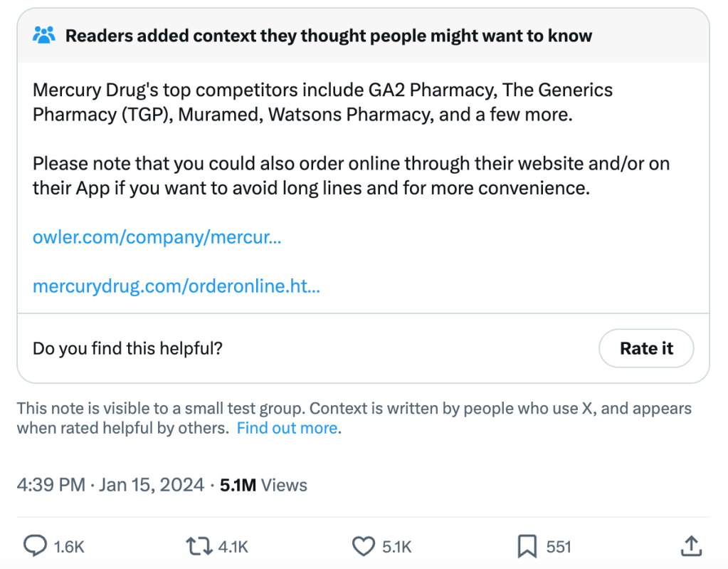Click the reply speech bubble icon
728x569 pixels.
pos(35,546)
